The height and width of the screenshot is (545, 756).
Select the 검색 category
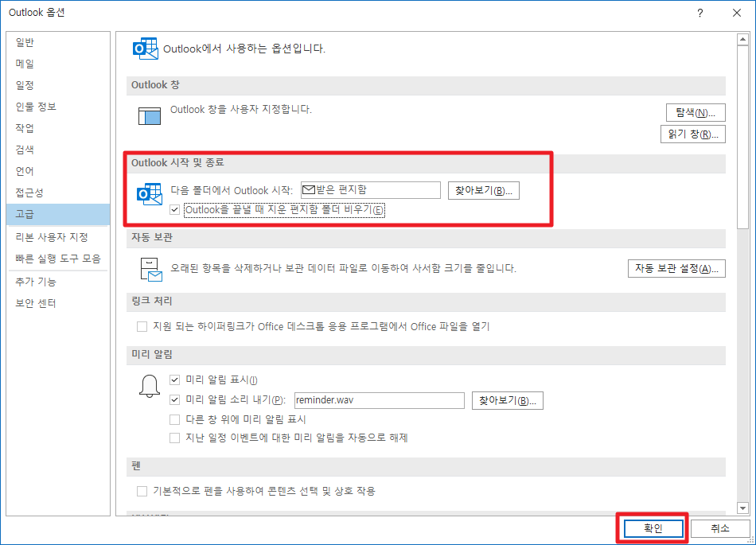58,150
